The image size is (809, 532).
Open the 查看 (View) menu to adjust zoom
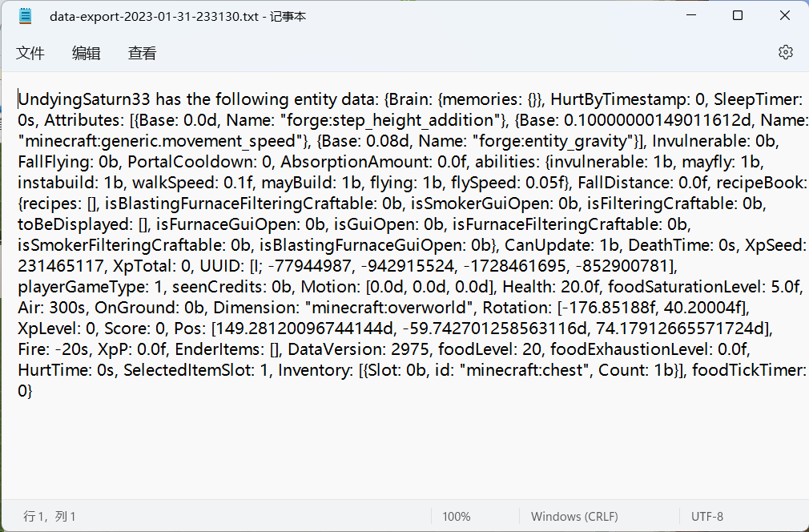click(142, 53)
